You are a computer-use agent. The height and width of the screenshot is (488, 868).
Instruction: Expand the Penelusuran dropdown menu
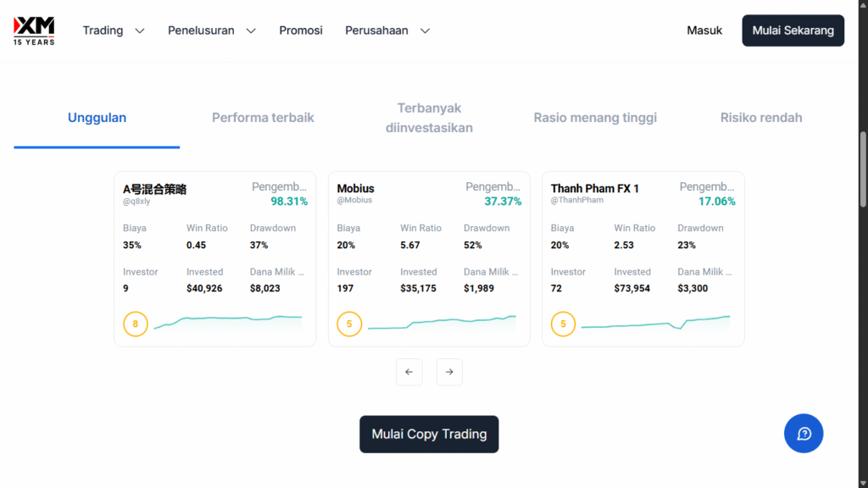click(212, 30)
